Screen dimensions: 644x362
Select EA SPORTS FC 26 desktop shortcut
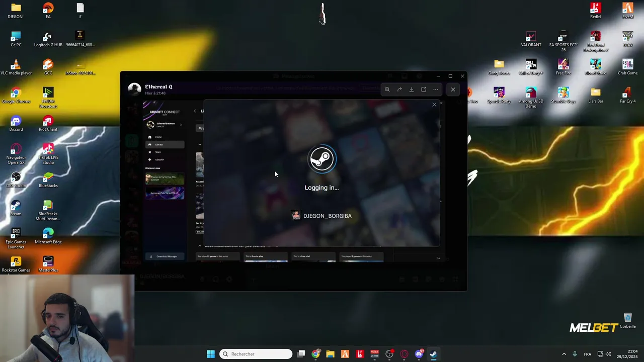click(x=563, y=41)
